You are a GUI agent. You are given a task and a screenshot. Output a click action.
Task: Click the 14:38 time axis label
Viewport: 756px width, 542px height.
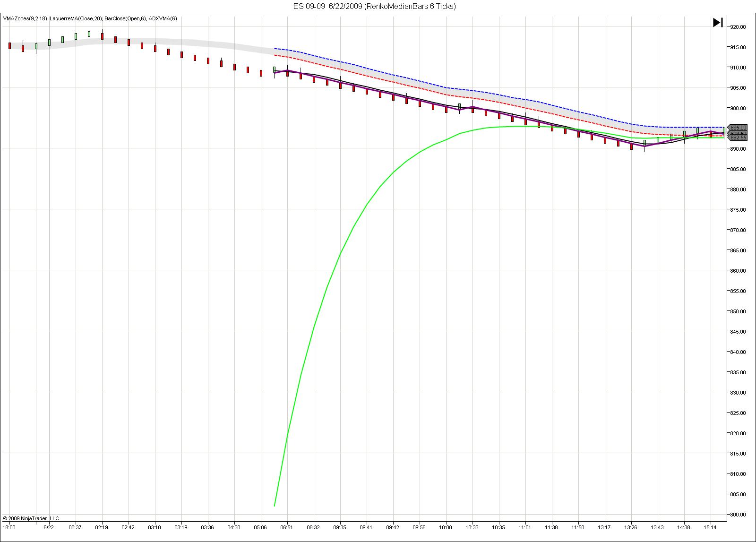tap(684, 527)
